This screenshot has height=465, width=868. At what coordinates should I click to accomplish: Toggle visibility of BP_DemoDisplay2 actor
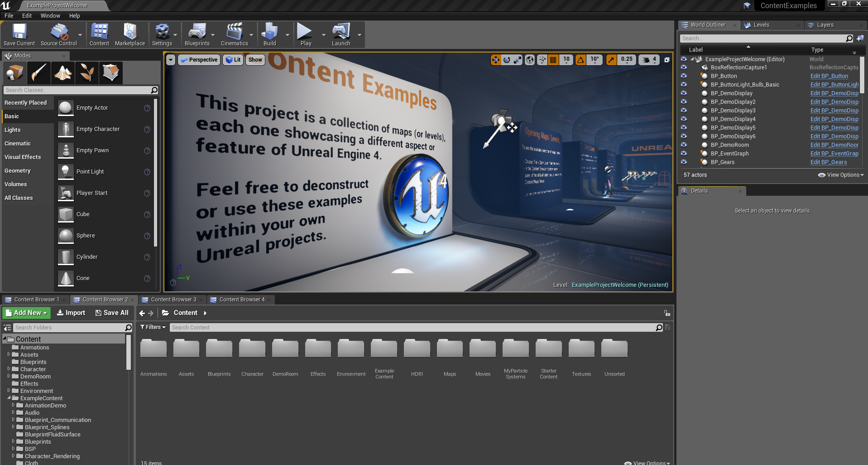[684, 102]
